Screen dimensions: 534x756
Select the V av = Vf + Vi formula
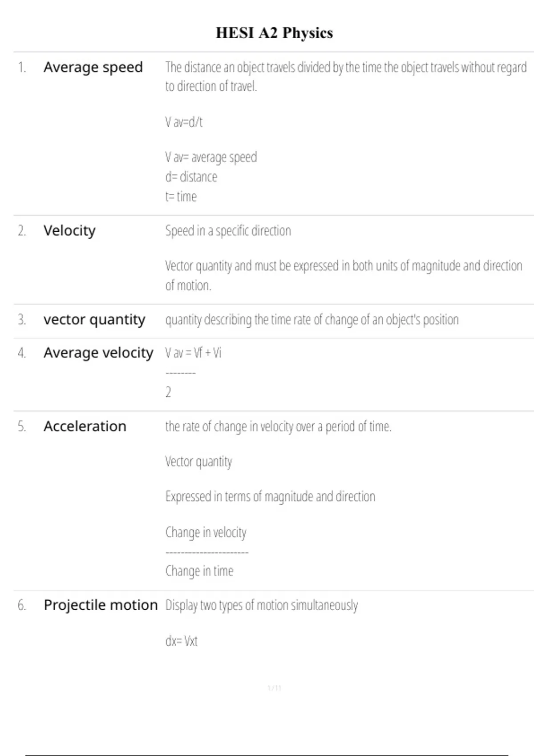(x=193, y=353)
